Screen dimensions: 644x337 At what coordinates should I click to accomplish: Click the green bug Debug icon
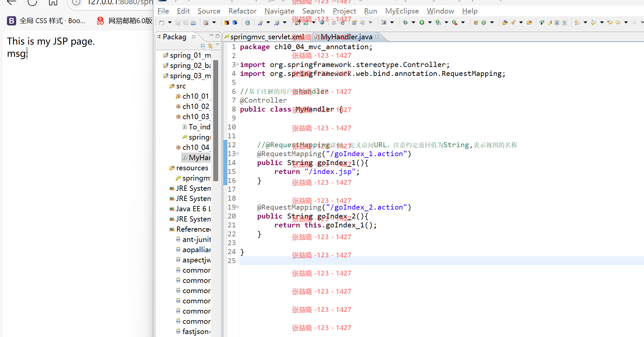[405, 22]
